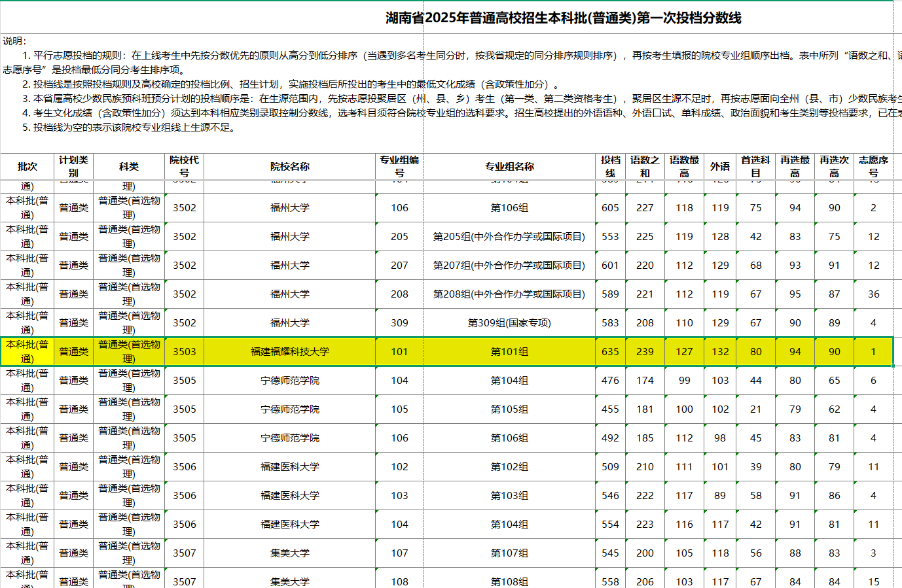Viewport: 902px width, 588px height.
Task: Select the 院校代号 cell 3503
Action: click(184, 352)
